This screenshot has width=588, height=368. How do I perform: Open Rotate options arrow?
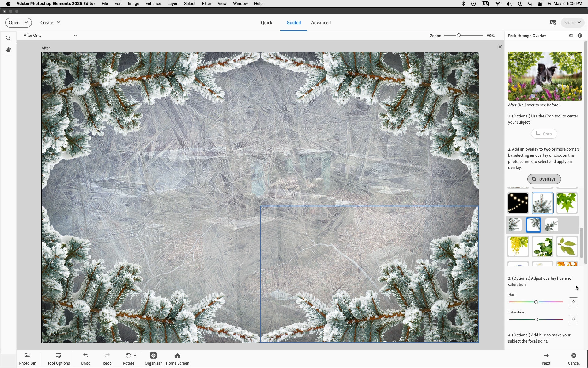pos(135,355)
